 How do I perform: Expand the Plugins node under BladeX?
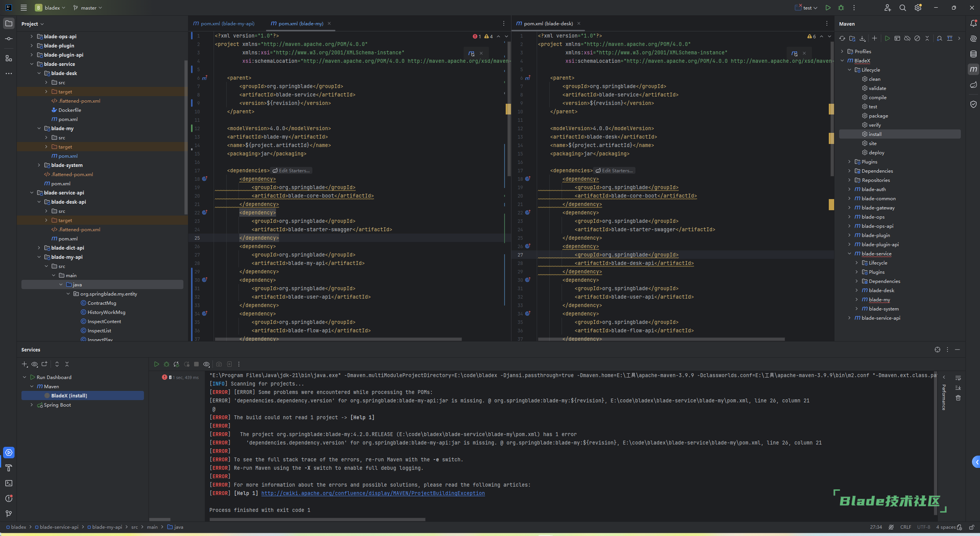[x=849, y=162]
